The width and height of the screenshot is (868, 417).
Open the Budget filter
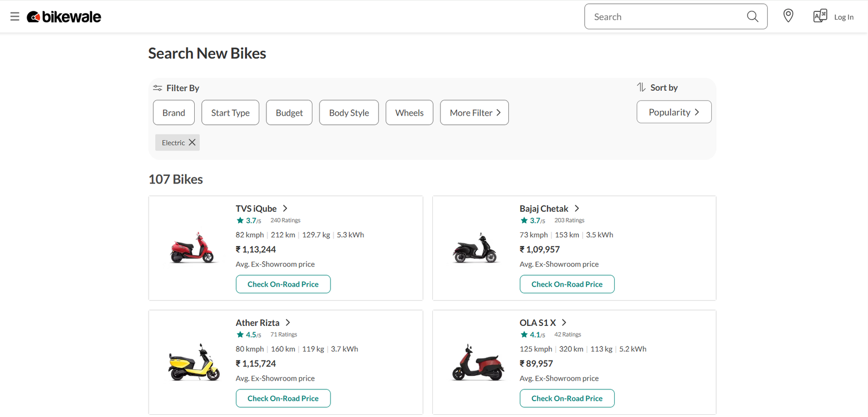click(289, 112)
